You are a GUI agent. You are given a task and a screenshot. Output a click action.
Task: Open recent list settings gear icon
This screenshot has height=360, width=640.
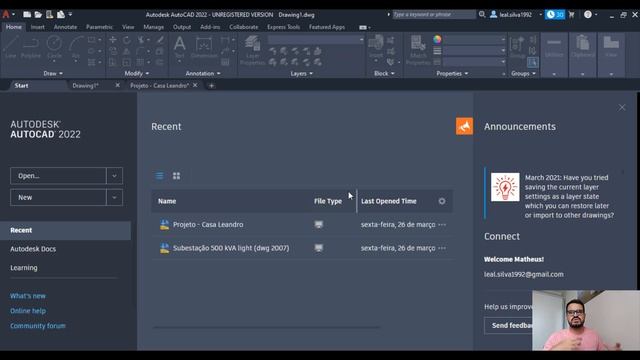pos(442,201)
